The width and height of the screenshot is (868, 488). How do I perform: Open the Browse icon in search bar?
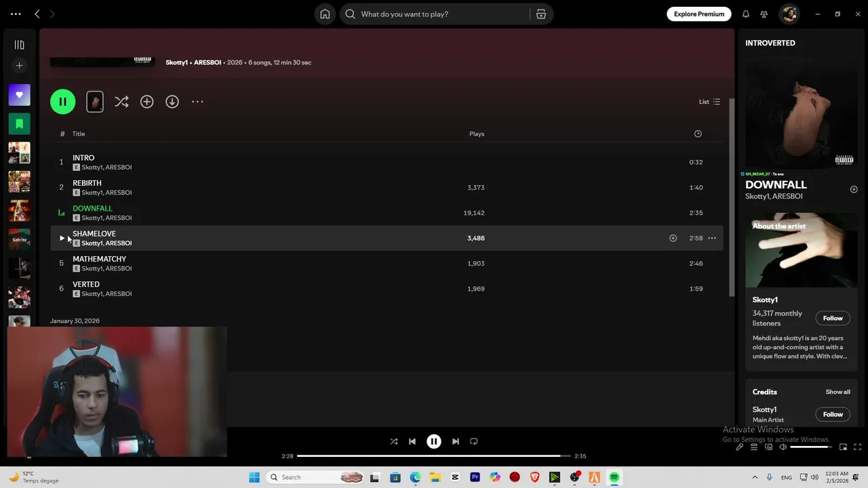tap(541, 14)
